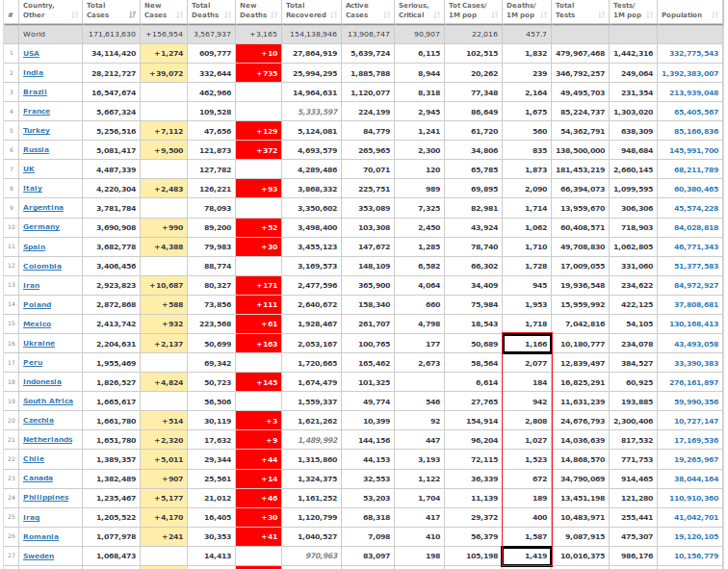Click the South Africa link
Screen dimensions: 728x569
pyautogui.click(x=48, y=401)
